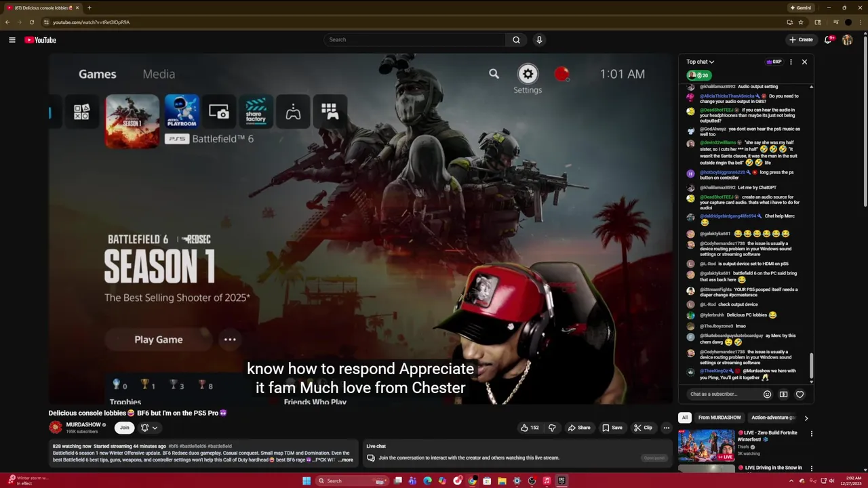Like the video with thumbs up
This screenshot has width=868, height=488.
point(530,428)
